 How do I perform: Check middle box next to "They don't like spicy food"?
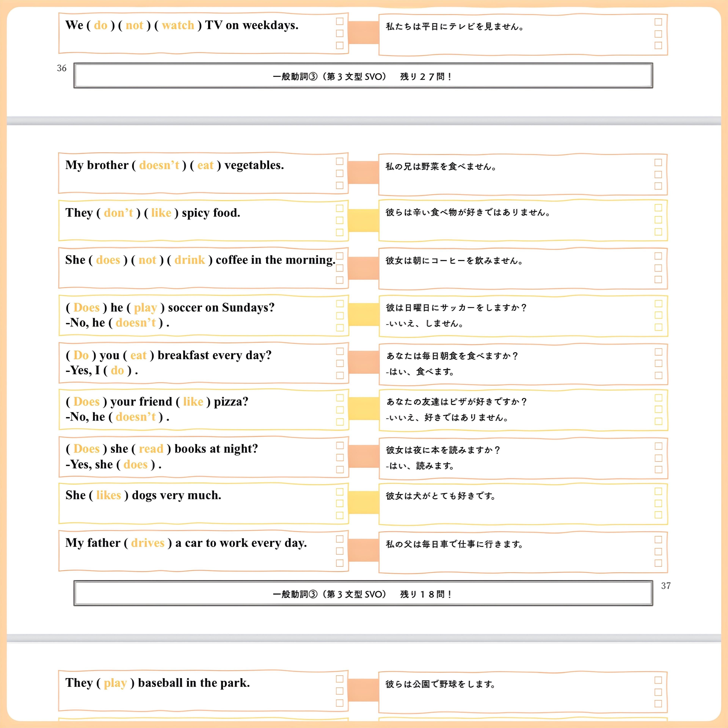pyautogui.click(x=340, y=220)
